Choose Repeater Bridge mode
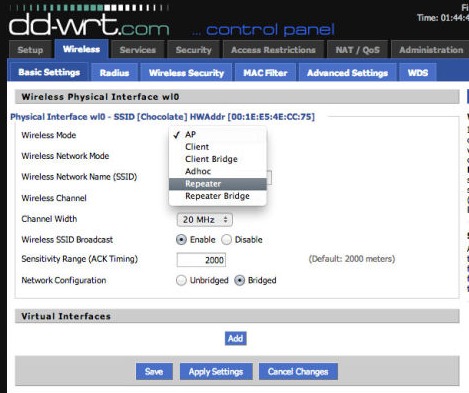 [x=218, y=196]
